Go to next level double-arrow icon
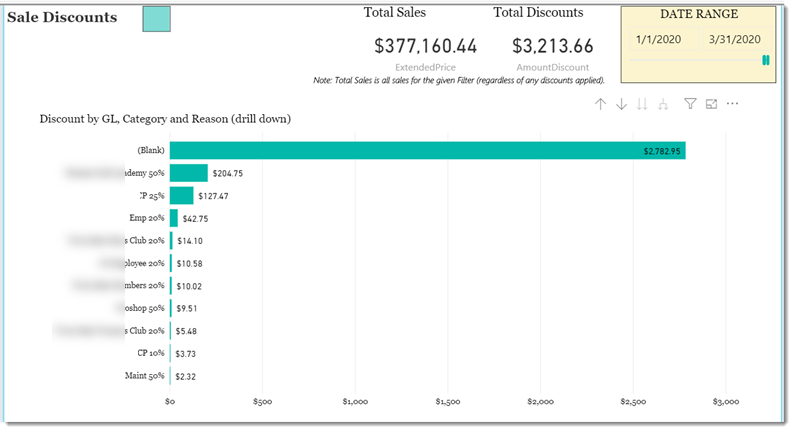The image size is (793, 432). (x=642, y=104)
